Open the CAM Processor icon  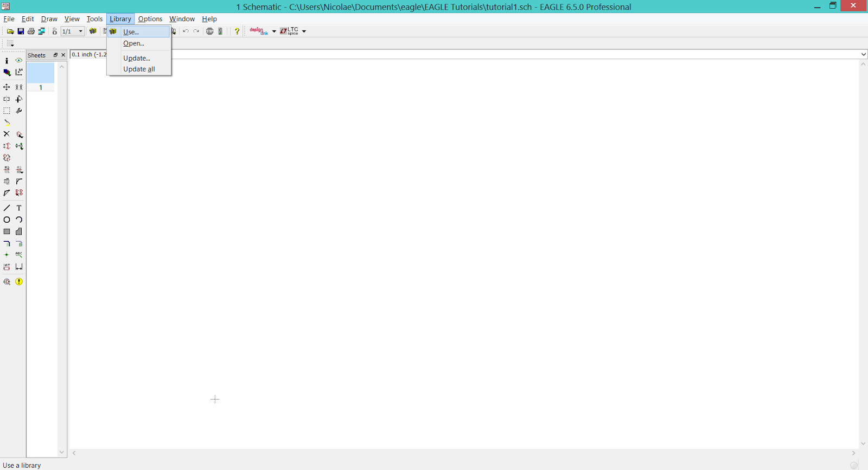[x=42, y=31]
